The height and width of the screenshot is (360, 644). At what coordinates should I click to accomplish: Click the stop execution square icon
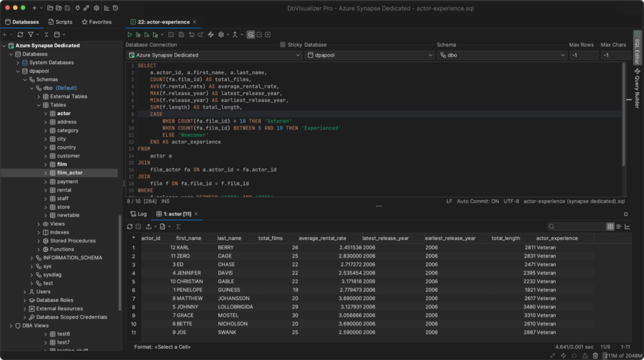(x=170, y=35)
